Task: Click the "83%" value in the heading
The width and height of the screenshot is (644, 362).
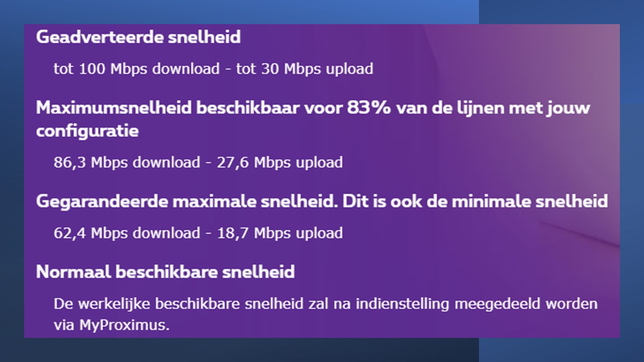Action: [x=369, y=108]
